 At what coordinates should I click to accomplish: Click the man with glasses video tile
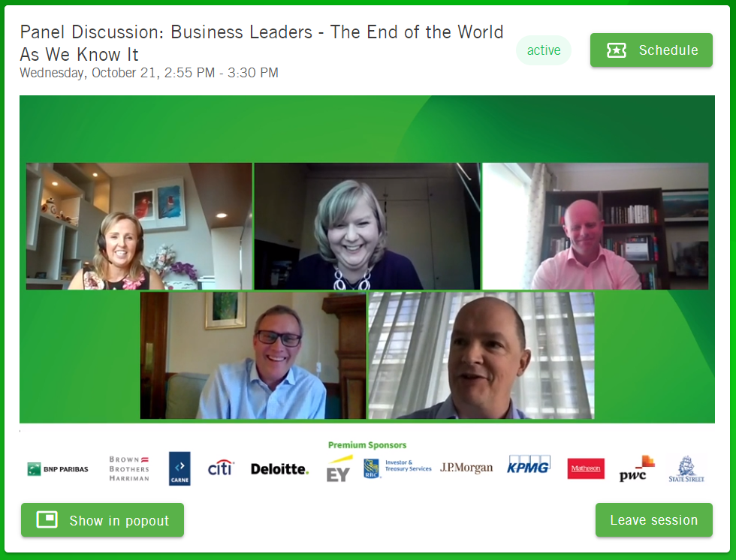click(x=253, y=356)
